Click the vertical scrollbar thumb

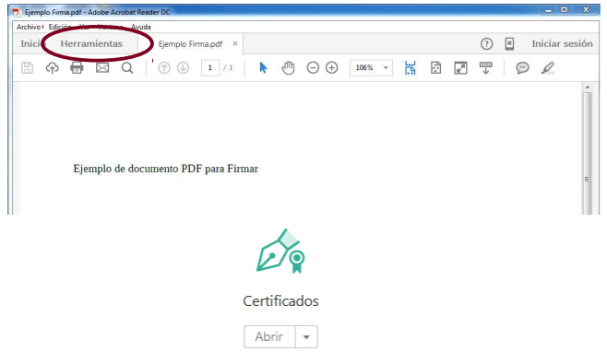point(587,153)
